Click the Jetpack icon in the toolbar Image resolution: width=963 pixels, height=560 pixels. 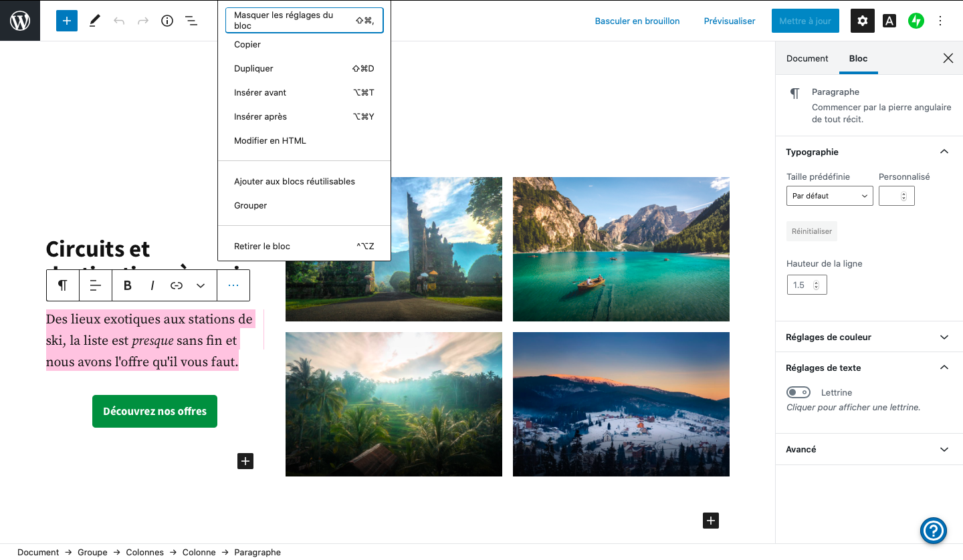(x=916, y=21)
